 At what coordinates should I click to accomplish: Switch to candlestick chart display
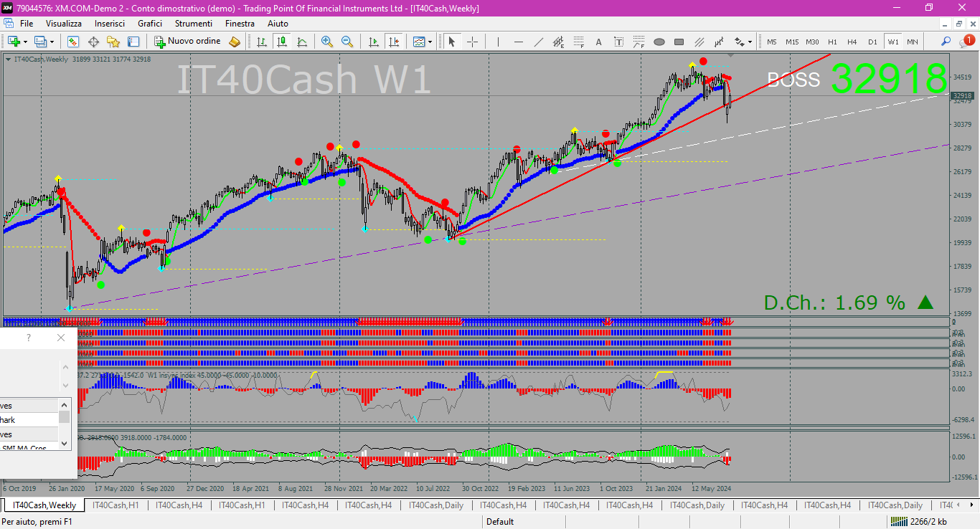point(282,42)
